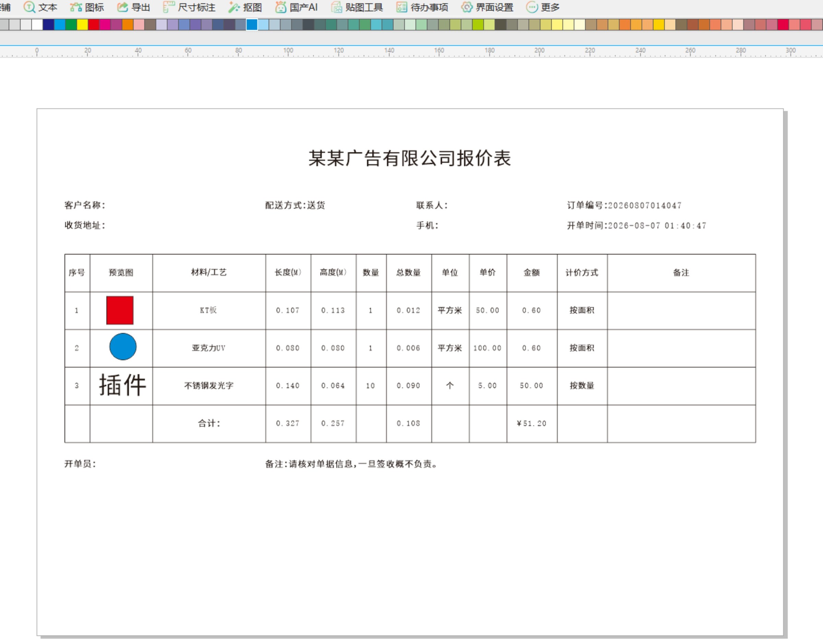Pick the white palette swatch
The width and height of the screenshot is (823, 644).
click(37, 25)
